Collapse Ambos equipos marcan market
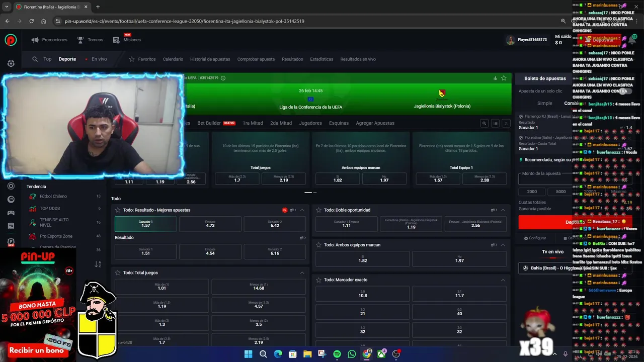 click(503, 245)
